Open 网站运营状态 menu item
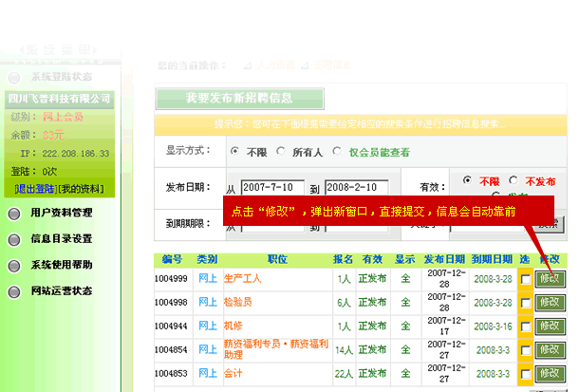The image size is (579, 392). pos(62,290)
